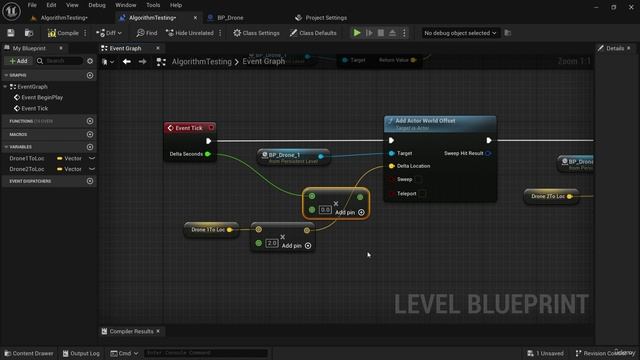The width and height of the screenshot is (640, 360).
Task: Close the active AlgorithmTesting tab
Action: tap(195, 18)
